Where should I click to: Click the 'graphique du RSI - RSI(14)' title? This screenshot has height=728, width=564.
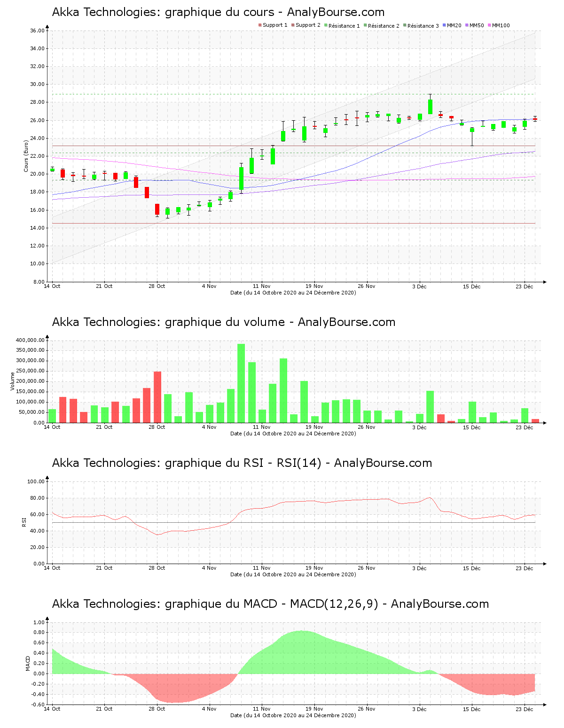[x=242, y=463]
